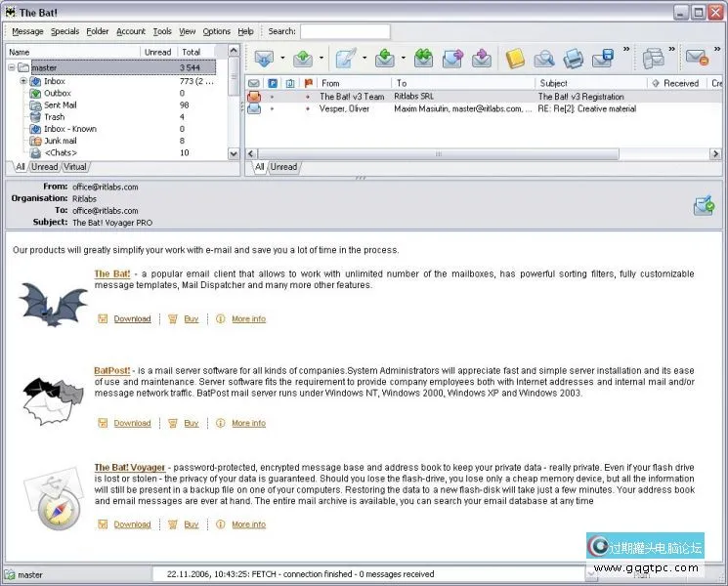This screenshot has width=728, height=586.
Task: Click the Find message magnifier icon
Action: (x=544, y=59)
